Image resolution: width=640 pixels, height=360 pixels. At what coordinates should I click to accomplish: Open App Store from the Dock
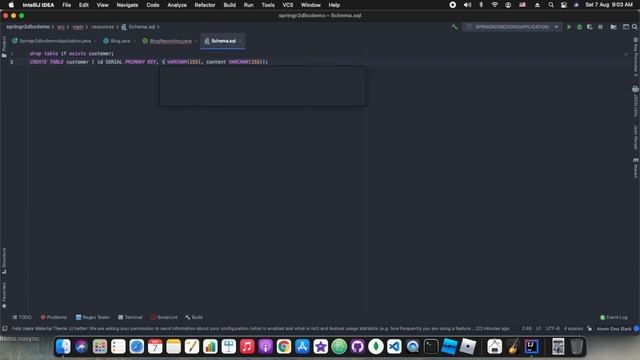302,347
